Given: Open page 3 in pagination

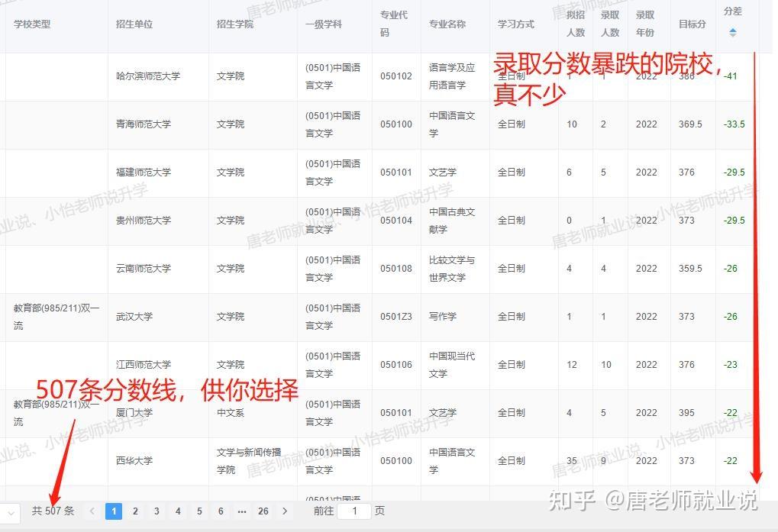Looking at the screenshot, I should 157,511.
